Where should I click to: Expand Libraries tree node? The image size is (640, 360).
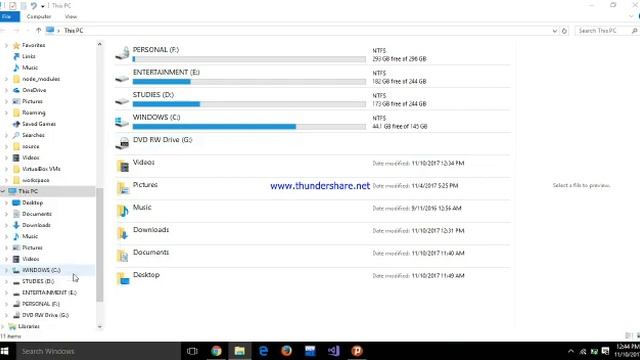(x=2, y=327)
